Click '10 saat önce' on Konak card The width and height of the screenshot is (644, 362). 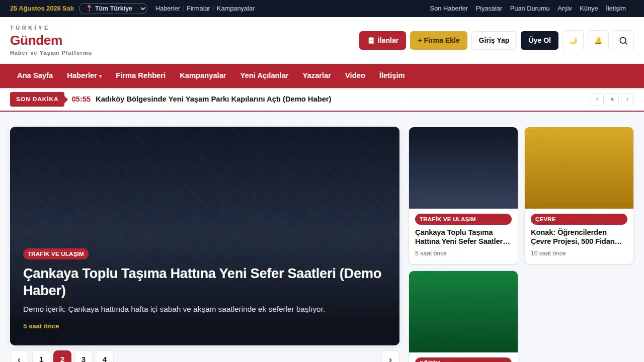click(x=548, y=253)
